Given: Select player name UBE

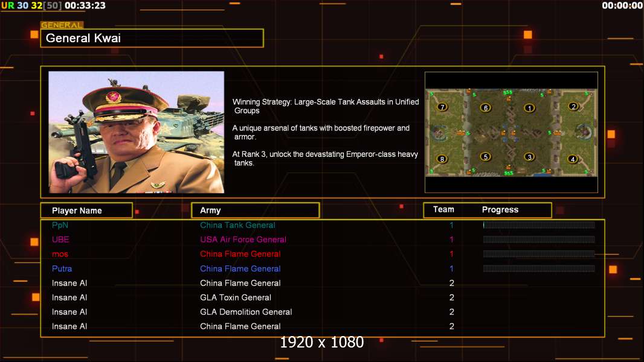Looking at the screenshot, I should click(60, 240).
